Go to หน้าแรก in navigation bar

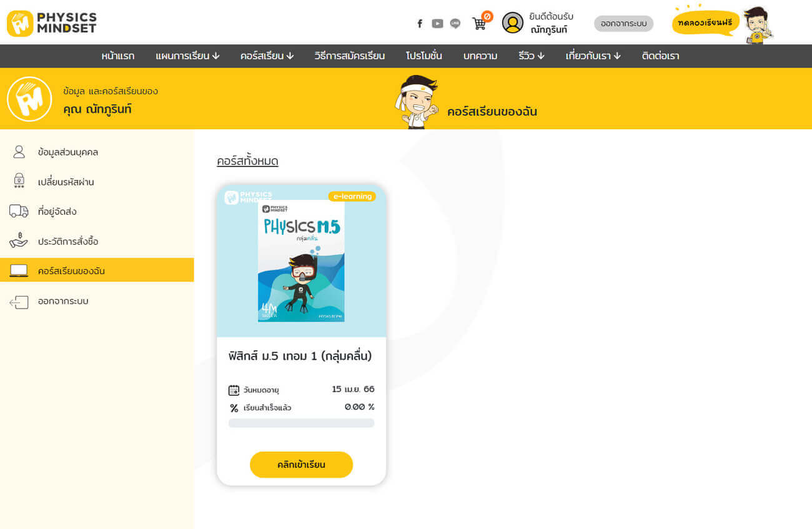point(118,56)
